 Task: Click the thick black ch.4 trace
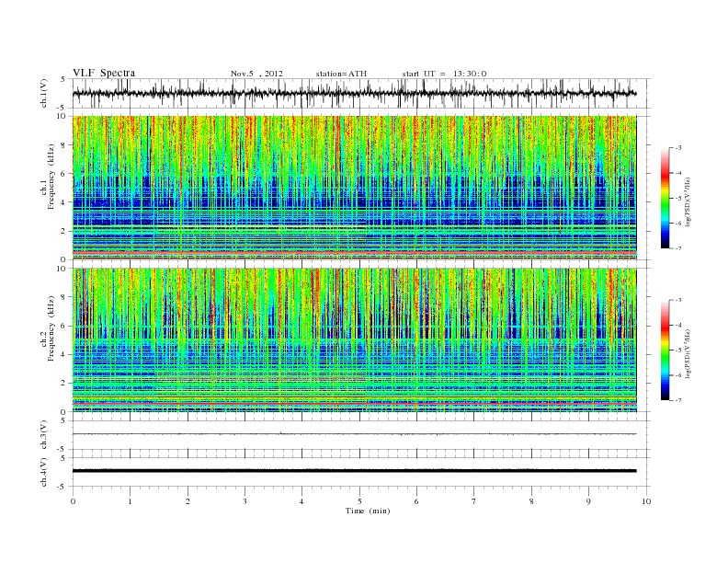click(x=354, y=471)
